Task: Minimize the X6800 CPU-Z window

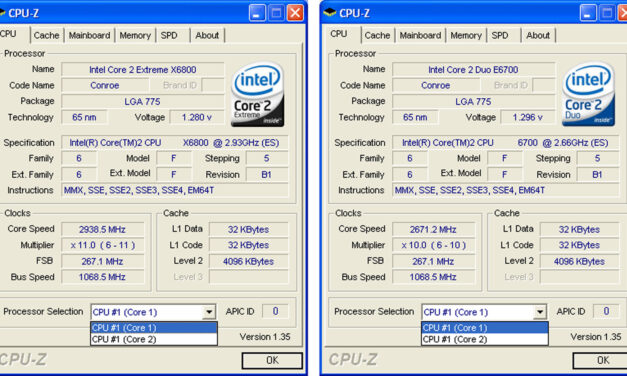Action: click(x=257, y=13)
